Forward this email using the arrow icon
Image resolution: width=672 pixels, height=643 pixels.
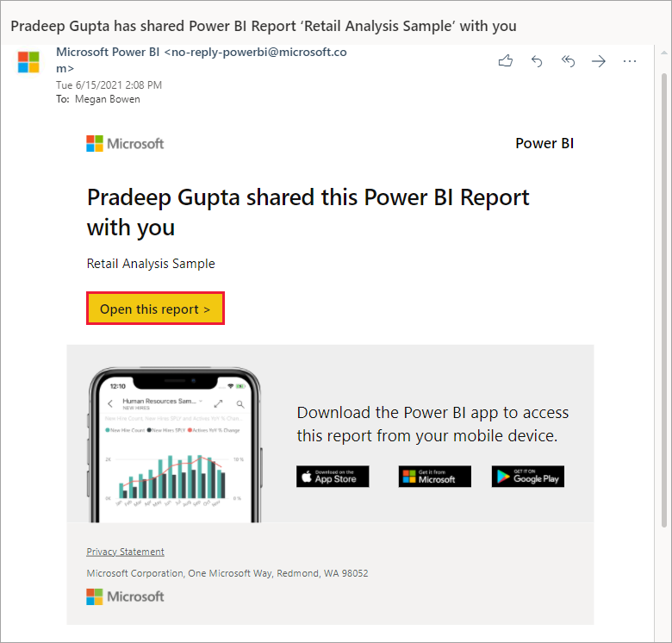[x=599, y=61]
